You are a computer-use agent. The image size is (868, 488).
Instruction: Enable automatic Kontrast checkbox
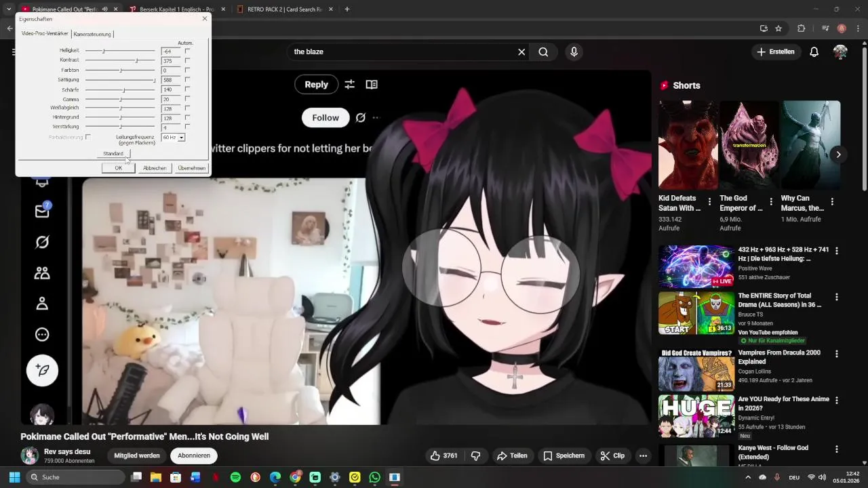coord(187,60)
